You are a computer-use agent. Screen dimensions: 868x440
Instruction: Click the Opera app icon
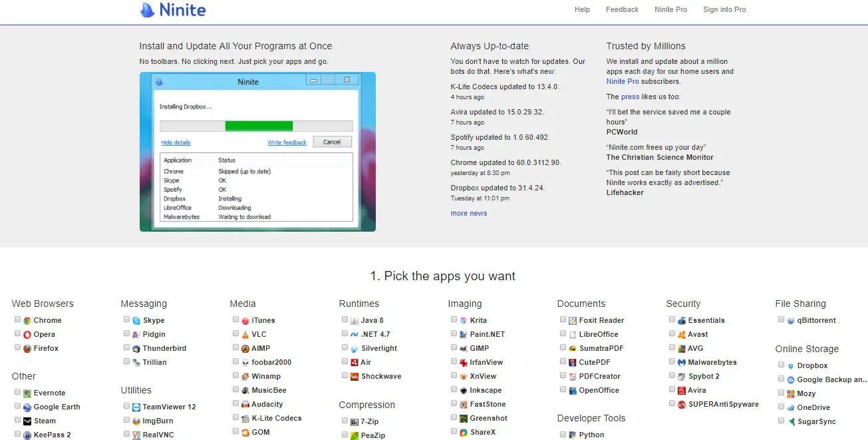click(27, 335)
